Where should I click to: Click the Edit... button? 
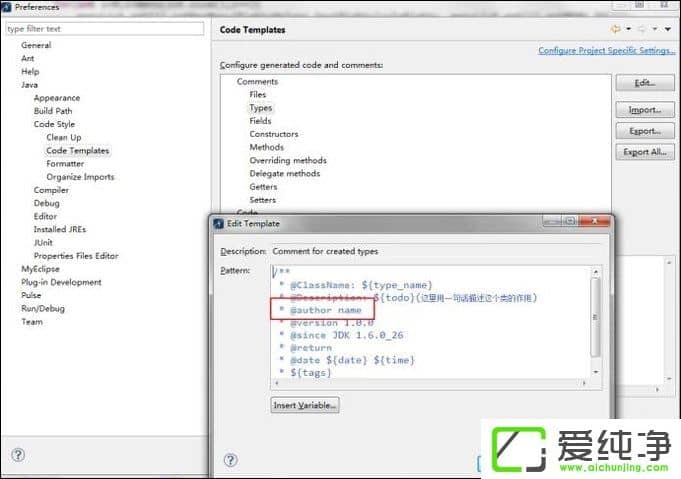[645, 83]
